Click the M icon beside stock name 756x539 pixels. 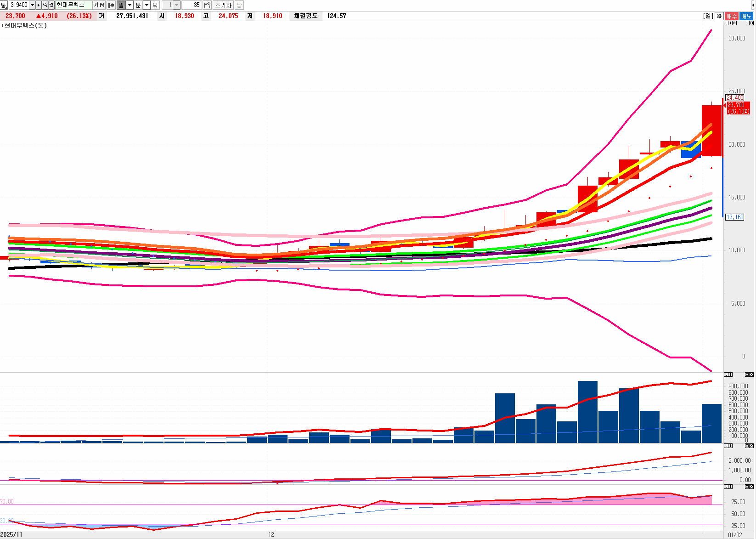(x=102, y=5)
